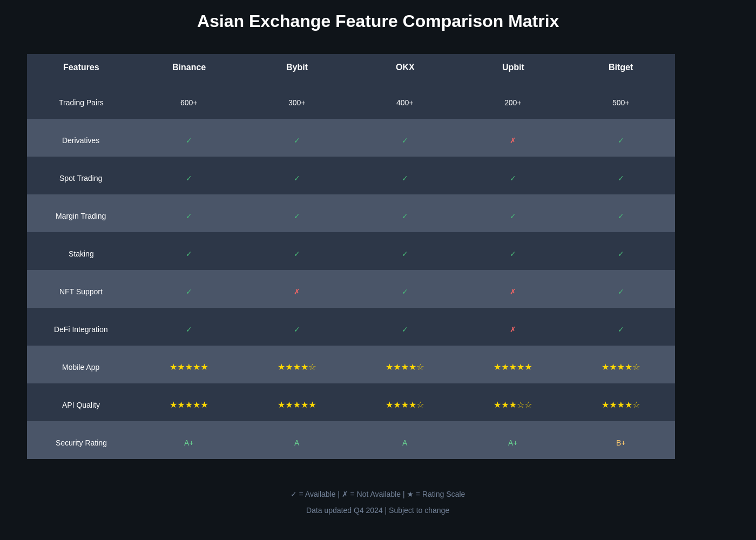Click the Asian Exchange Feature Comparison Matrix title

[x=378, y=21]
